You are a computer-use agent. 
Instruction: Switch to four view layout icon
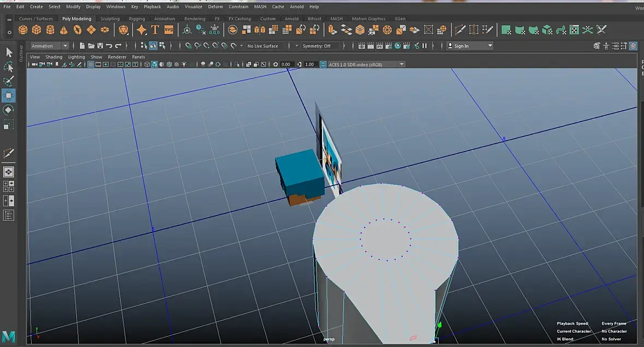pyautogui.click(x=8, y=187)
